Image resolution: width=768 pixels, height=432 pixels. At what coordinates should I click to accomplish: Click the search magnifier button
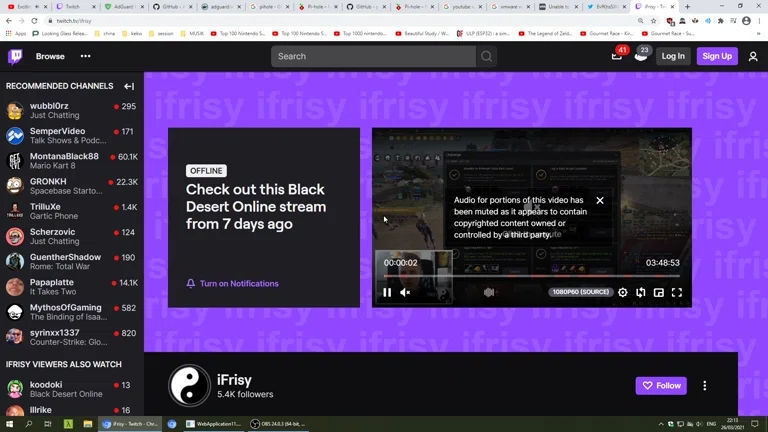coord(486,57)
